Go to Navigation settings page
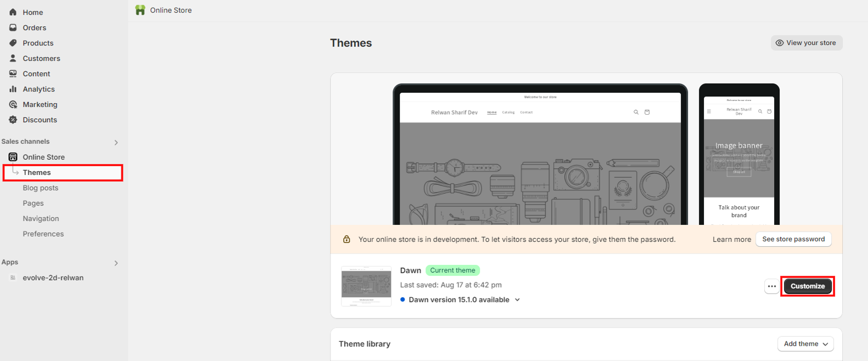This screenshot has width=868, height=361. 41,218
